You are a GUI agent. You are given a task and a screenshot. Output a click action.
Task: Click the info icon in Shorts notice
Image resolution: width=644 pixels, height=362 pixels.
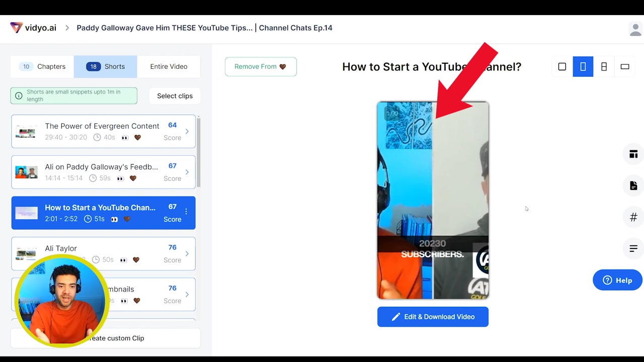[19, 96]
